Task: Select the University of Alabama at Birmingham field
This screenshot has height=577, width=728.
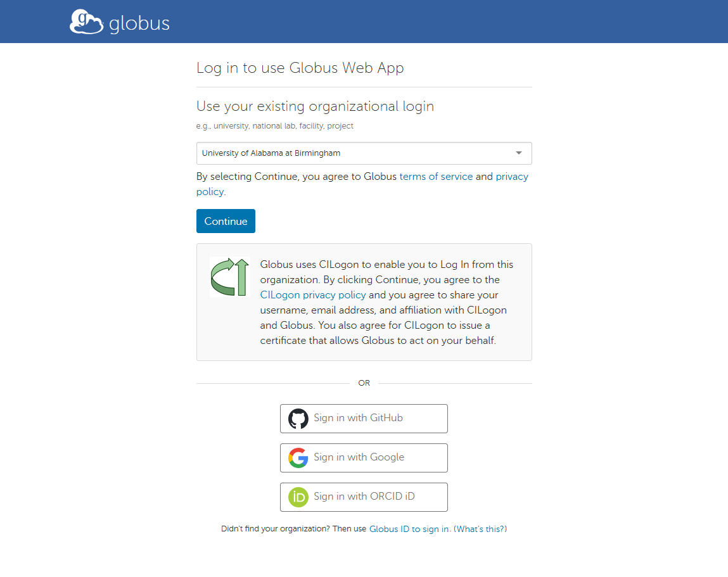Action: [364, 153]
